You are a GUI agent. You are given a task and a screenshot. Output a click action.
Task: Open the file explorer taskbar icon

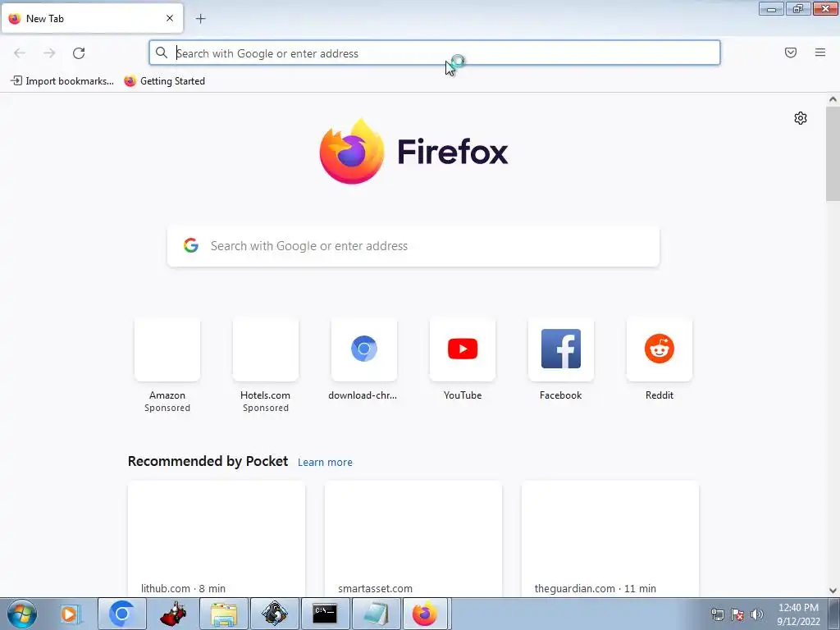point(224,614)
